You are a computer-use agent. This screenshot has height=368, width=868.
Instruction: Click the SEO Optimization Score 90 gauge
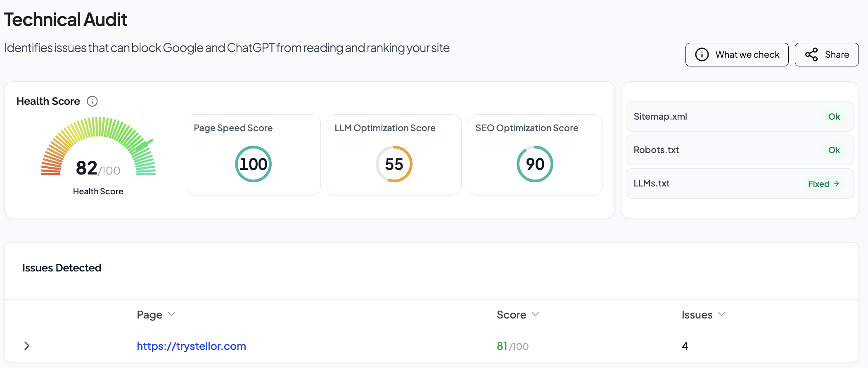click(x=535, y=164)
